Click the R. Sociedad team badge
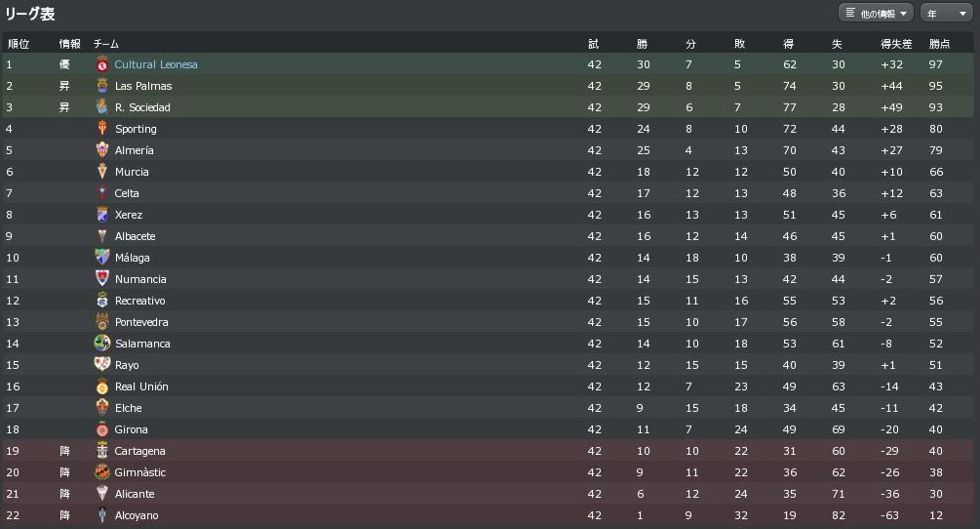 102,107
